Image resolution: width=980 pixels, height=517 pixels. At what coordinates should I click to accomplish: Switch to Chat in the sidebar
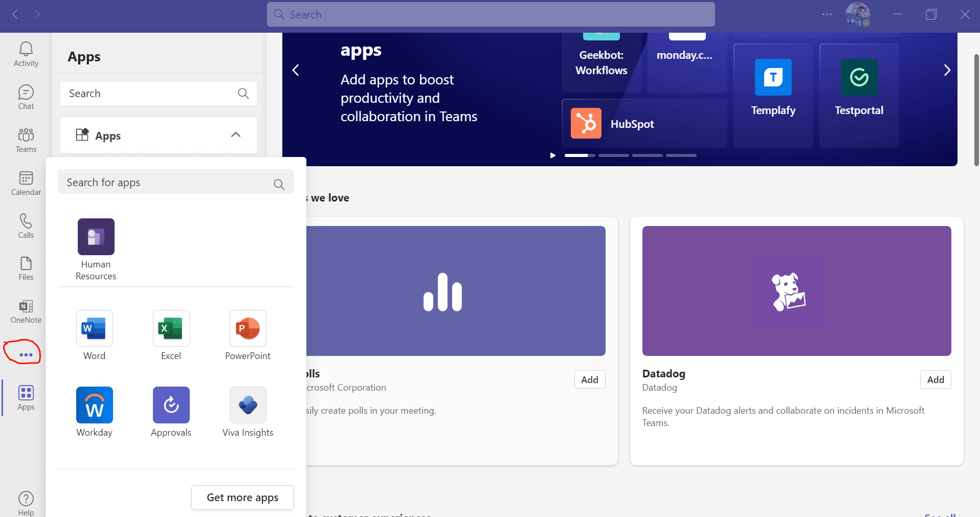point(26,97)
